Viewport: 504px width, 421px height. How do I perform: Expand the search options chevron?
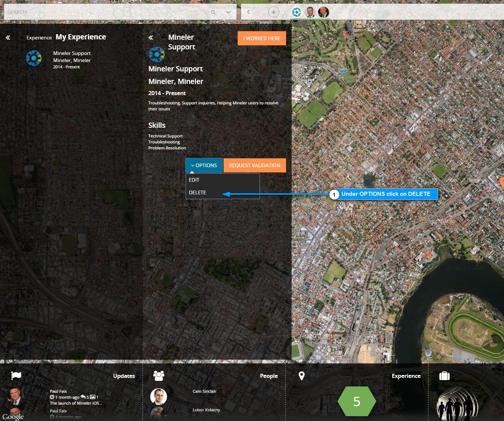click(x=228, y=12)
